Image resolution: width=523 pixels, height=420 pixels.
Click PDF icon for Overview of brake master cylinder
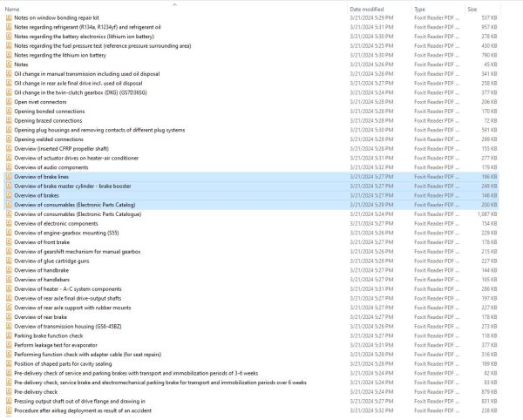pos(9,186)
